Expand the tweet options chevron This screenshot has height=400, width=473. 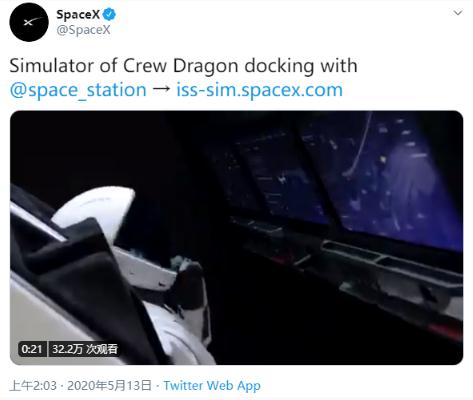(458, 13)
